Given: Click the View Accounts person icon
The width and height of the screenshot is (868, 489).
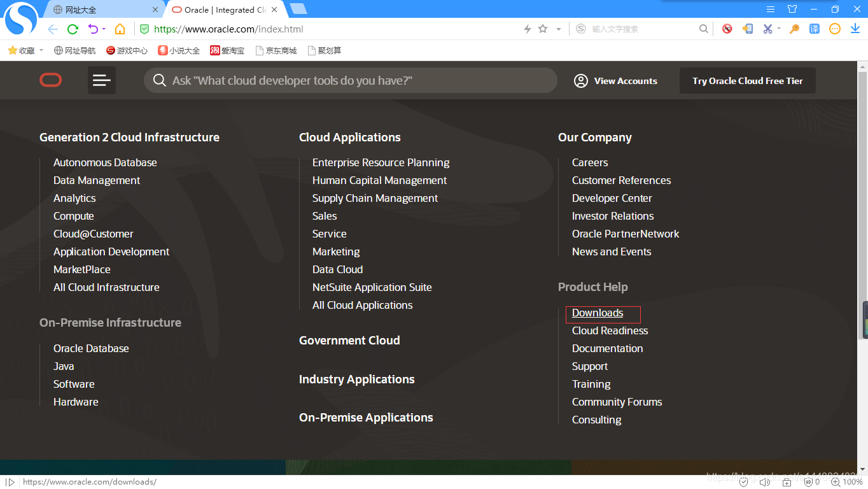Looking at the screenshot, I should 580,81.
